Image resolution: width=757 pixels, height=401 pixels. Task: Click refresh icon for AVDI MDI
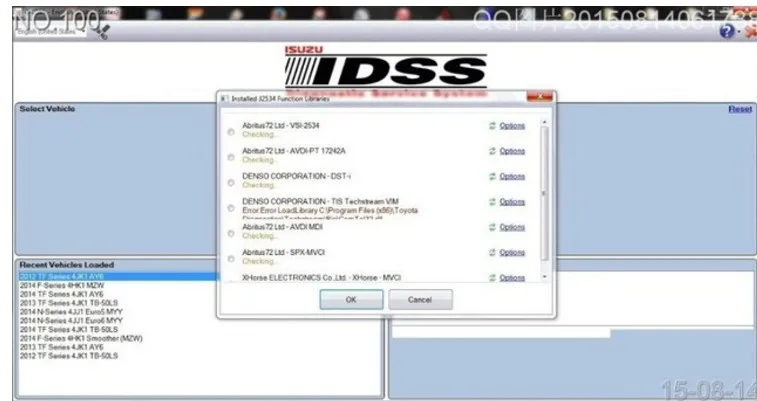[x=492, y=227]
